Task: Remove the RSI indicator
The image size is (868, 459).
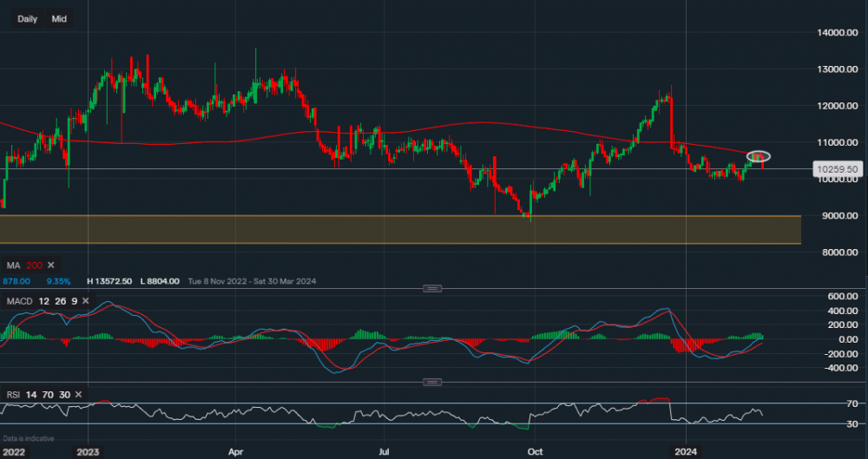Action: 78,395
